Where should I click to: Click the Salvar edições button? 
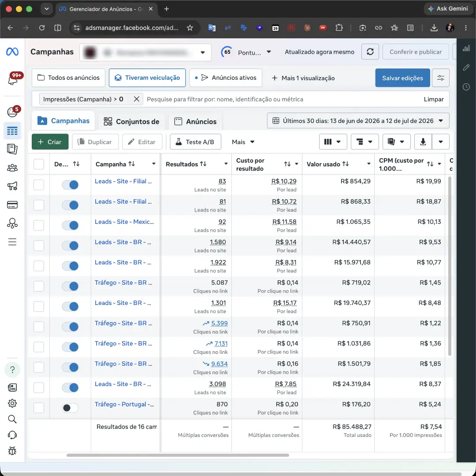coord(402,78)
